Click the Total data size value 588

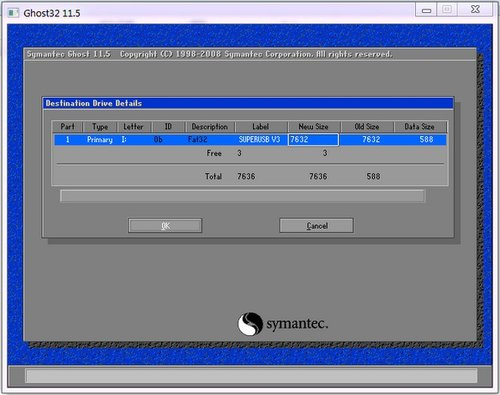click(373, 176)
